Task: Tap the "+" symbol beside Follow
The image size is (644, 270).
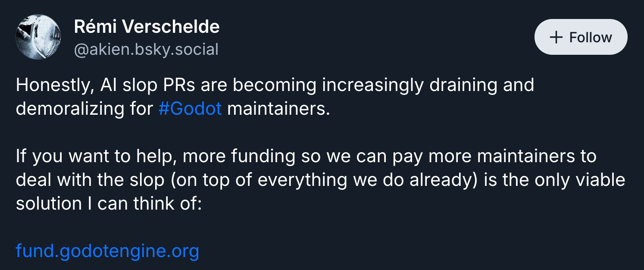Action: [556, 38]
